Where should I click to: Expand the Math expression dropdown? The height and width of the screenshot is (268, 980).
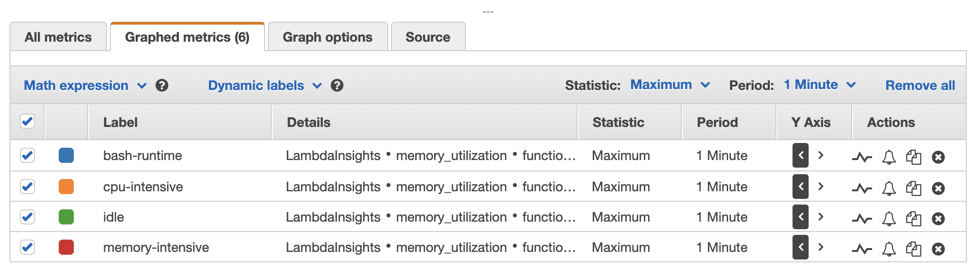(85, 86)
